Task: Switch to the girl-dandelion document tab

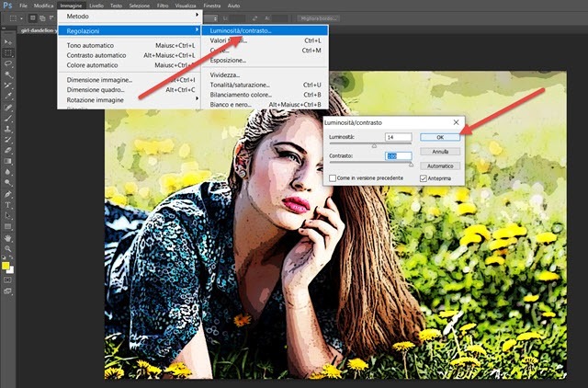Action: [39, 30]
